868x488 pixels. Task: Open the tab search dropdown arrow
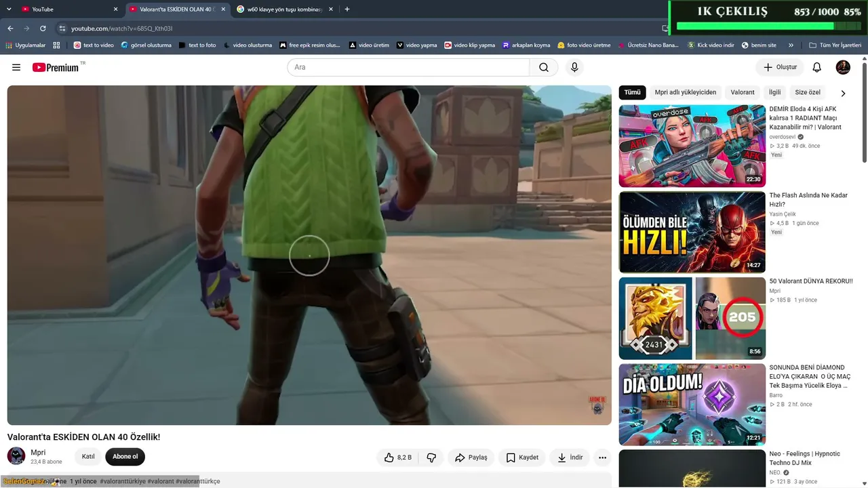click(x=10, y=9)
